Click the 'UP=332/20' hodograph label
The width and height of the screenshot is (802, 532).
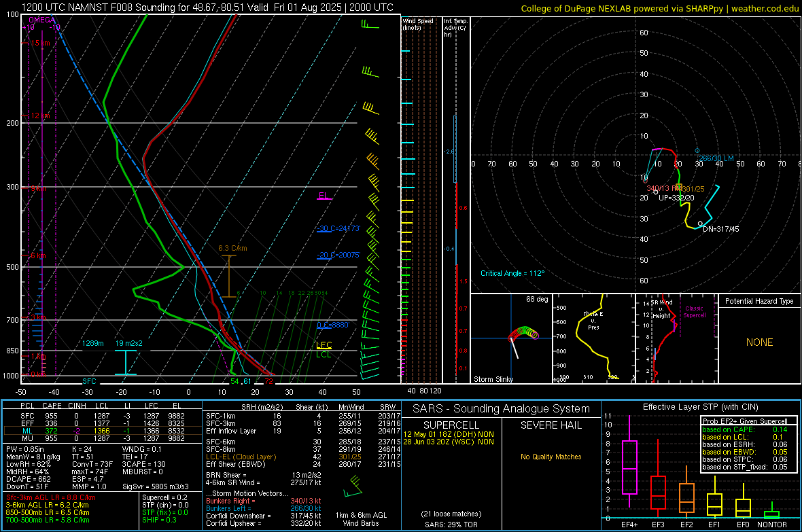(676, 198)
